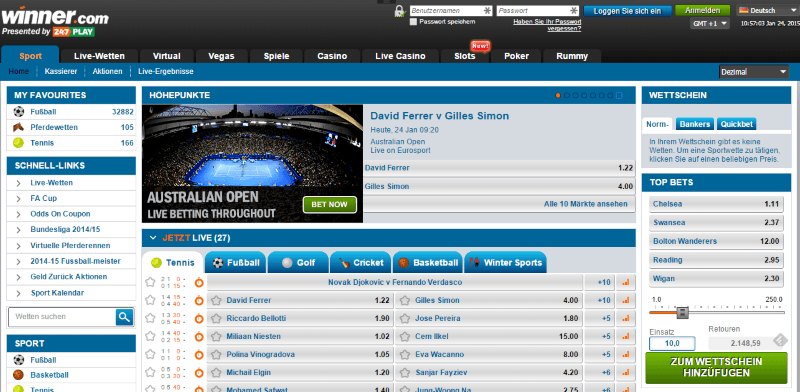Expand +6 markets in Sanjar Fayziev row
This screenshot has height=392, width=800.
coord(599,373)
